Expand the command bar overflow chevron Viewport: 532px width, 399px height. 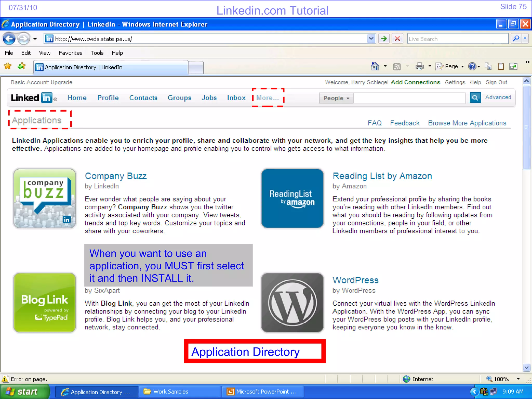point(527,62)
